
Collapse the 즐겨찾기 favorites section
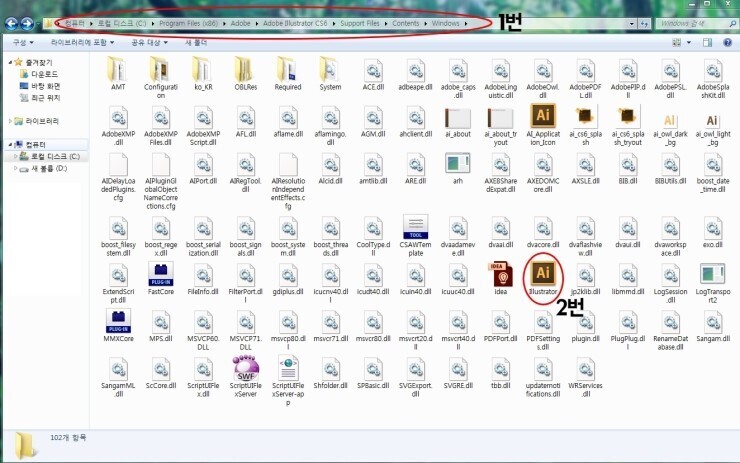click(x=9, y=63)
